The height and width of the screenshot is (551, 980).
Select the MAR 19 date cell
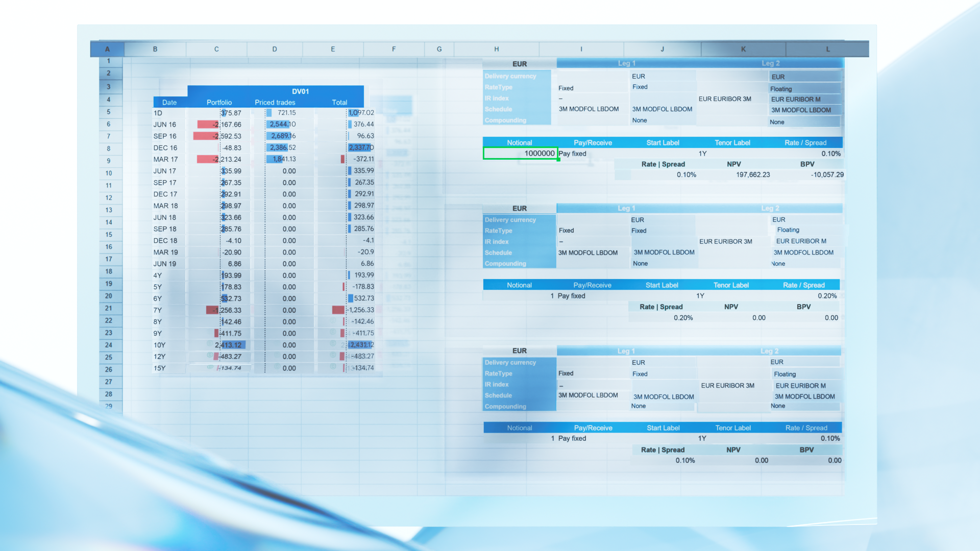pyautogui.click(x=166, y=252)
